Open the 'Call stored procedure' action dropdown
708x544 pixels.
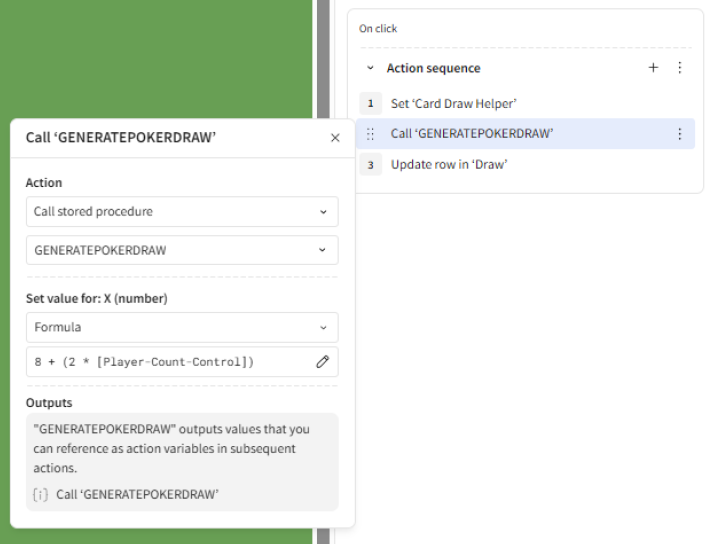click(181, 212)
